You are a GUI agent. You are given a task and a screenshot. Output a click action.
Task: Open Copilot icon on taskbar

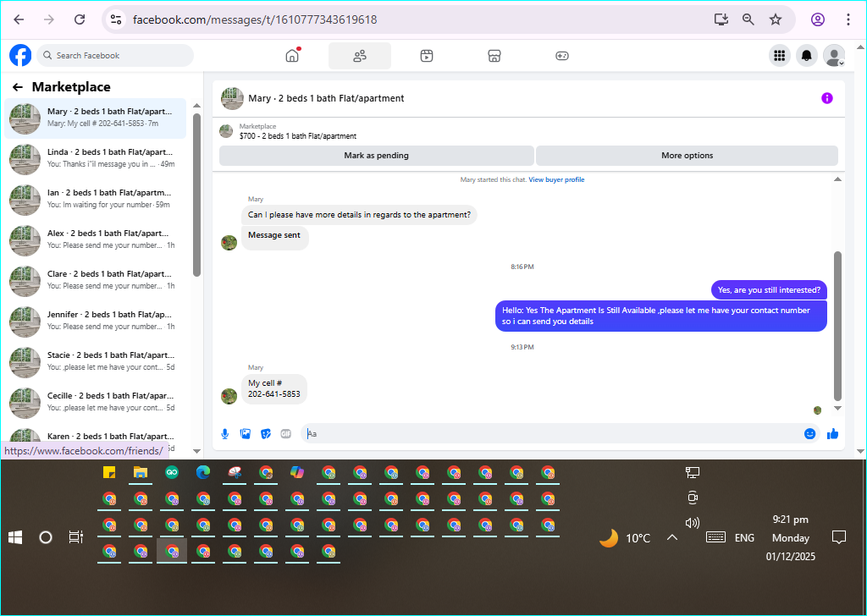[297, 472]
